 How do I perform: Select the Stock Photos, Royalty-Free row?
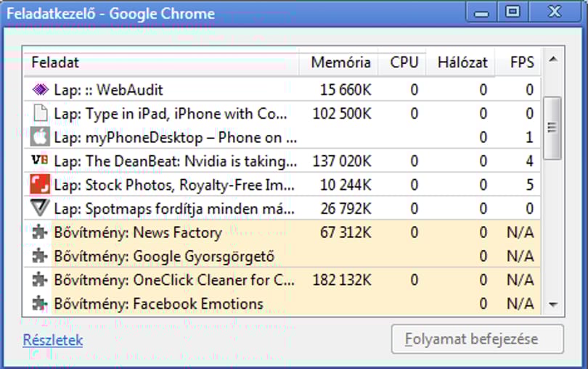282,184
